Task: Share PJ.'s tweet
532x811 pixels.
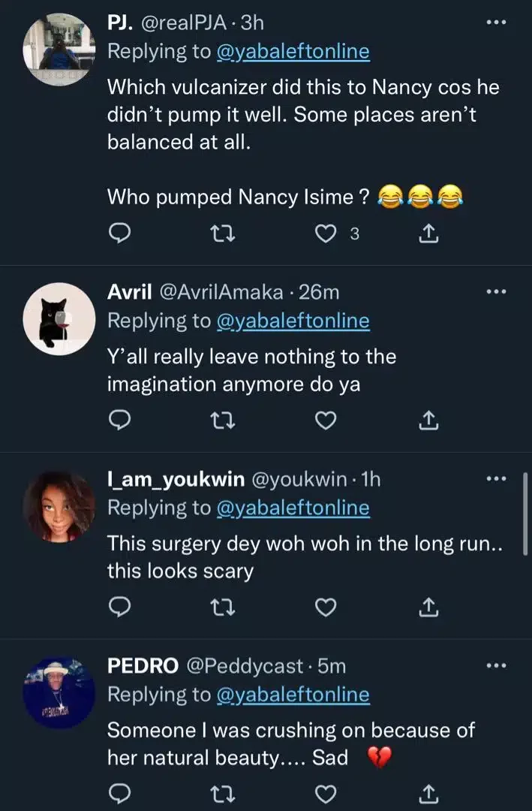Action: tap(427, 235)
